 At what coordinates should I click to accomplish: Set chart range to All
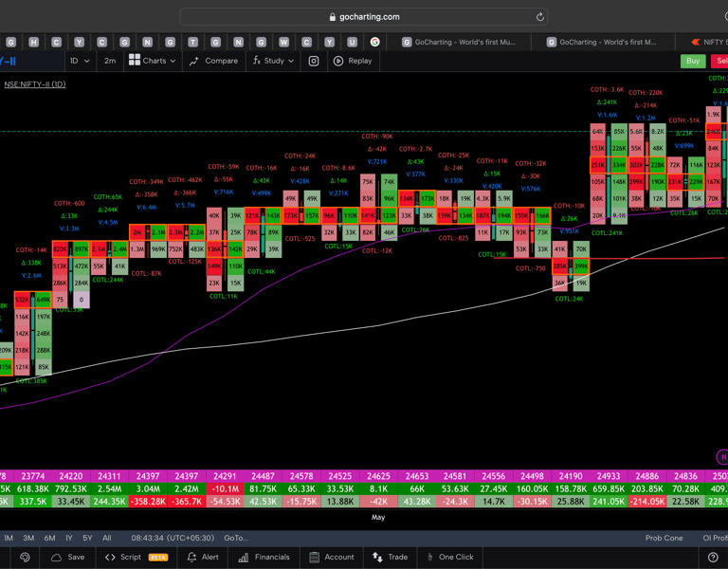click(107, 538)
